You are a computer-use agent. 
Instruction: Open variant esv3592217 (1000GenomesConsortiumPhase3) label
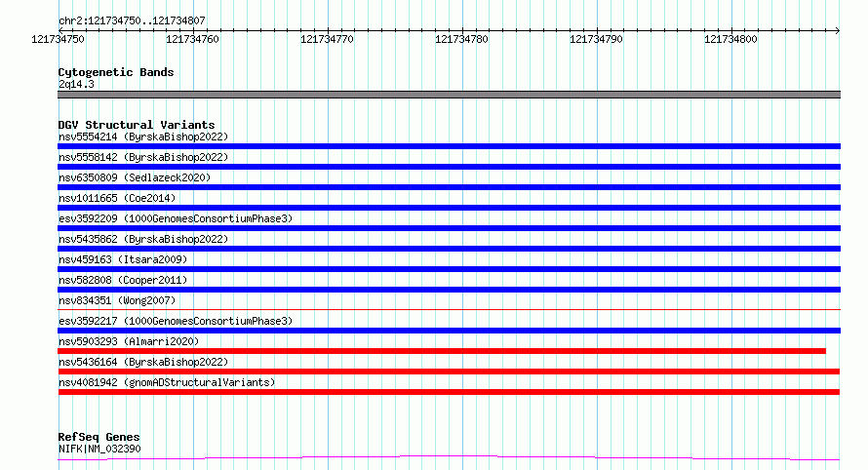coord(176,321)
